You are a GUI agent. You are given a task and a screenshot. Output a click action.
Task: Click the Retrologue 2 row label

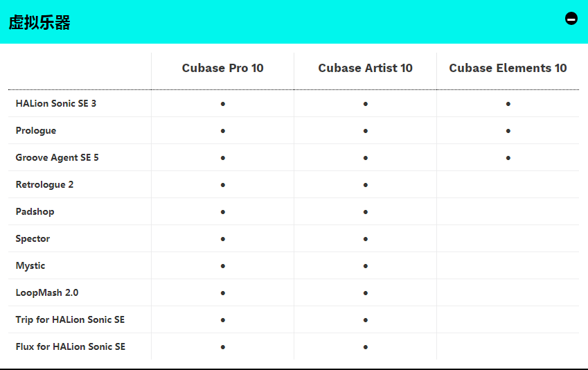tap(44, 184)
